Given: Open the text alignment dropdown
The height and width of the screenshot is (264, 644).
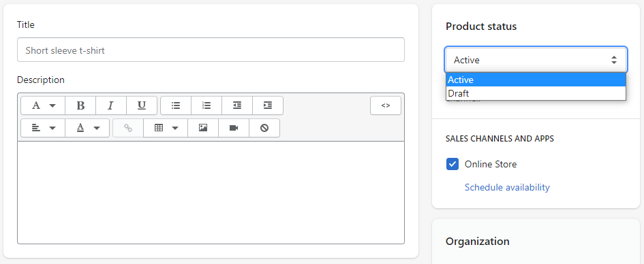Looking at the screenshot, I should point(43,128).
